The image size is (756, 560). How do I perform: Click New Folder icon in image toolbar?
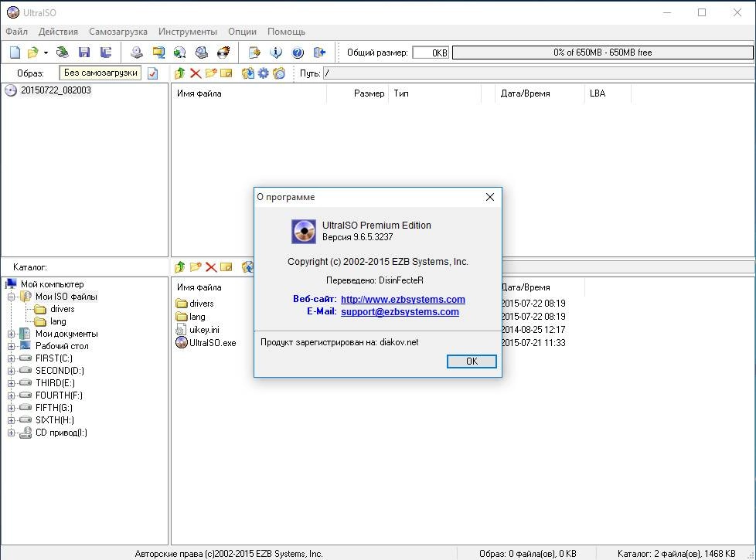coord(211,73)
